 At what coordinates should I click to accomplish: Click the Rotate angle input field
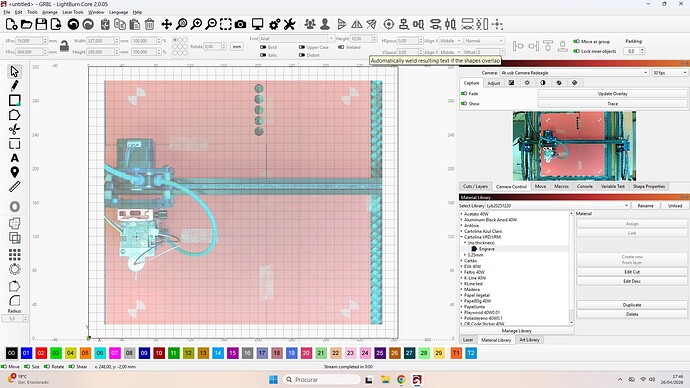(x=214, y=46)
